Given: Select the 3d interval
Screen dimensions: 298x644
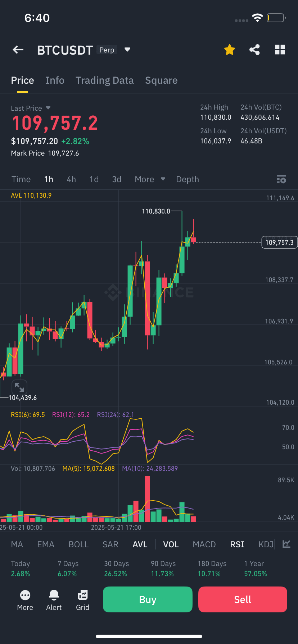Looking at the screenshot, I should pos(117,179).
